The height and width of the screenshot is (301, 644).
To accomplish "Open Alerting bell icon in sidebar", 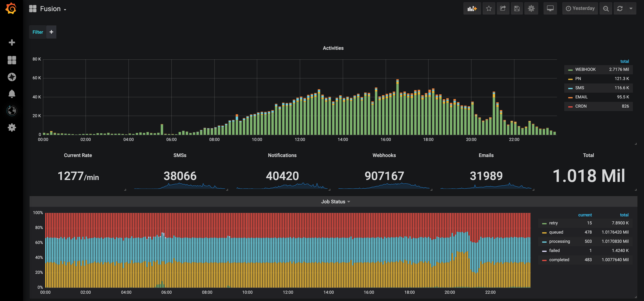I will click(12, 94).
